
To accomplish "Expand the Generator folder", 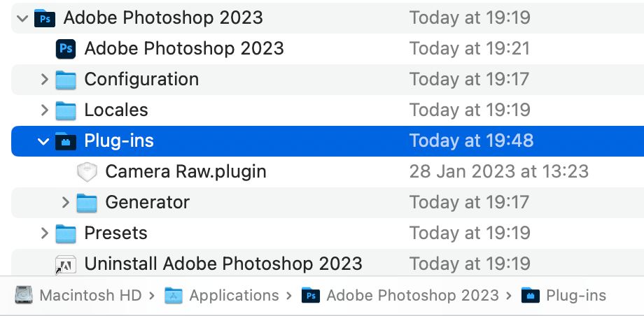I will 65,202.
